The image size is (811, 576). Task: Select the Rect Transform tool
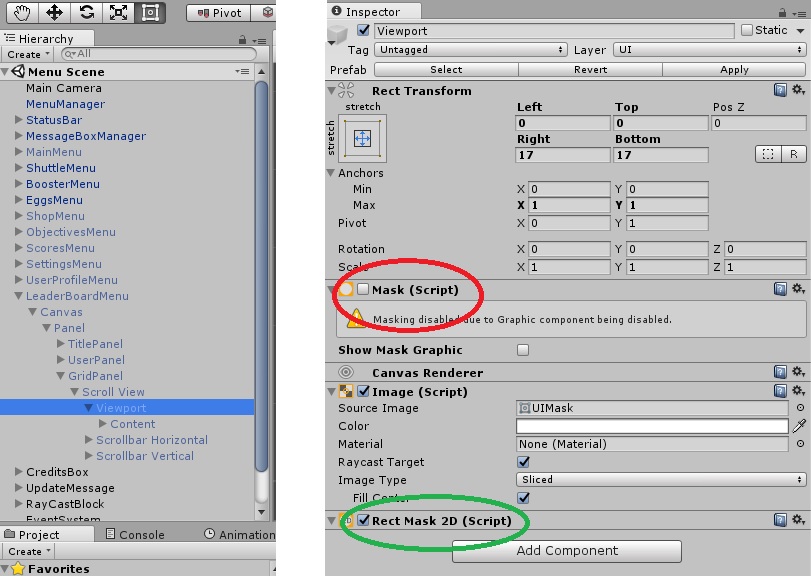coord(150,12)
